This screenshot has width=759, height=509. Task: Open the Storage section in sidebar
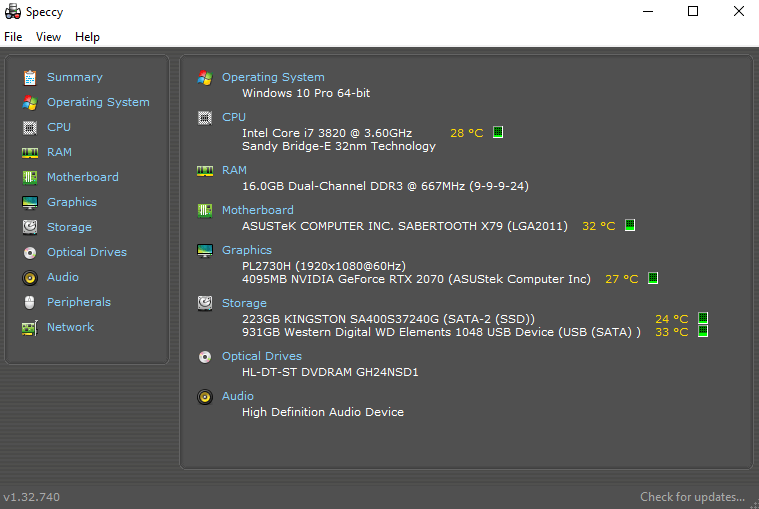click(x=69, y=227)
